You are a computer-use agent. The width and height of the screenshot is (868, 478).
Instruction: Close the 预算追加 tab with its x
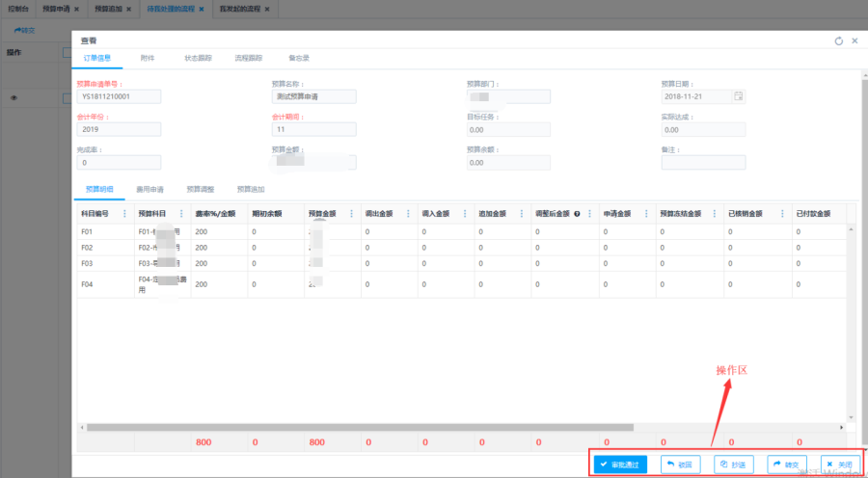tap(128, 9)
